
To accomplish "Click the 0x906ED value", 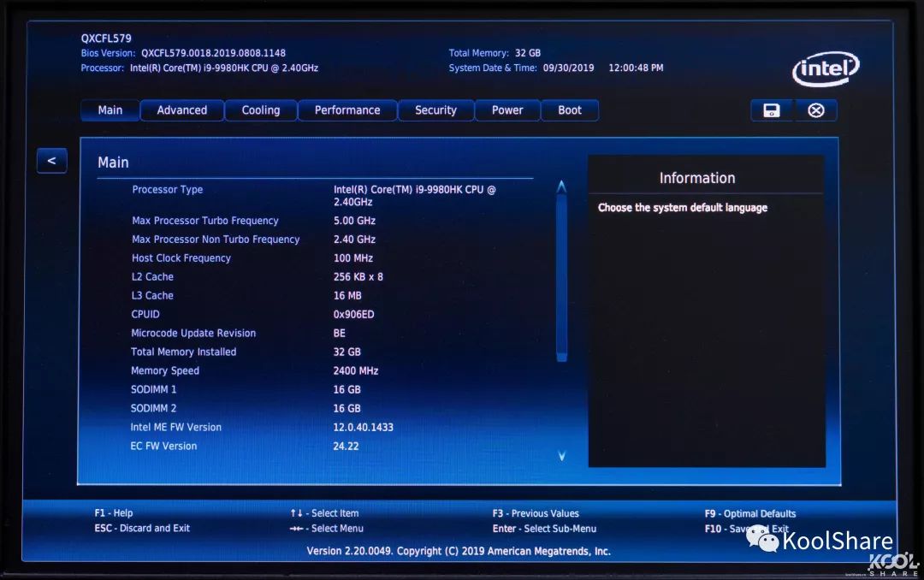I will tap(353, 314).
